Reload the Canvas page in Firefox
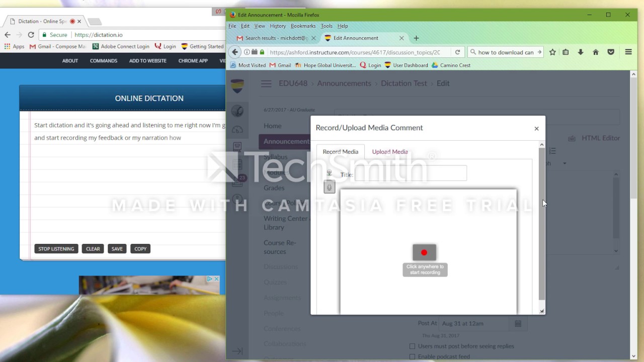This screenshot has height=362, width=644. (457, 52)
